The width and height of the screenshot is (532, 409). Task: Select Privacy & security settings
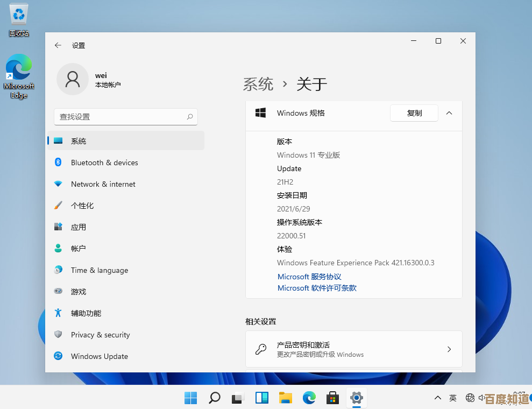[x=100, y=334]
